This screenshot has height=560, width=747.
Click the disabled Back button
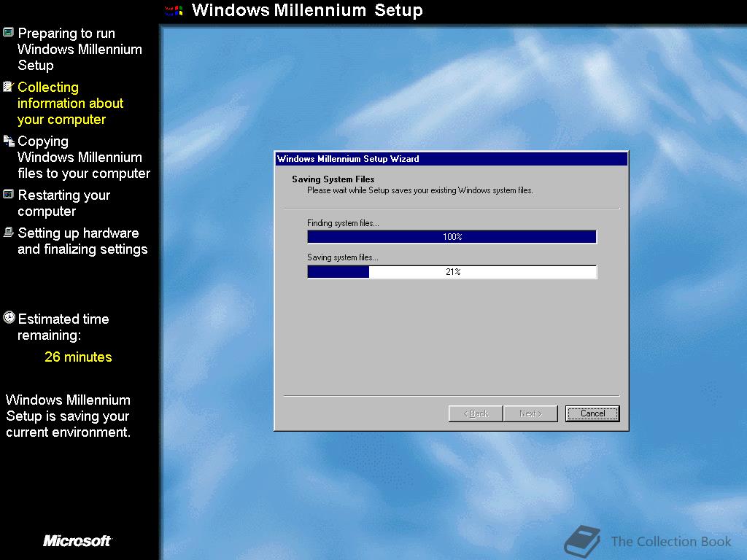coord(476,413)
